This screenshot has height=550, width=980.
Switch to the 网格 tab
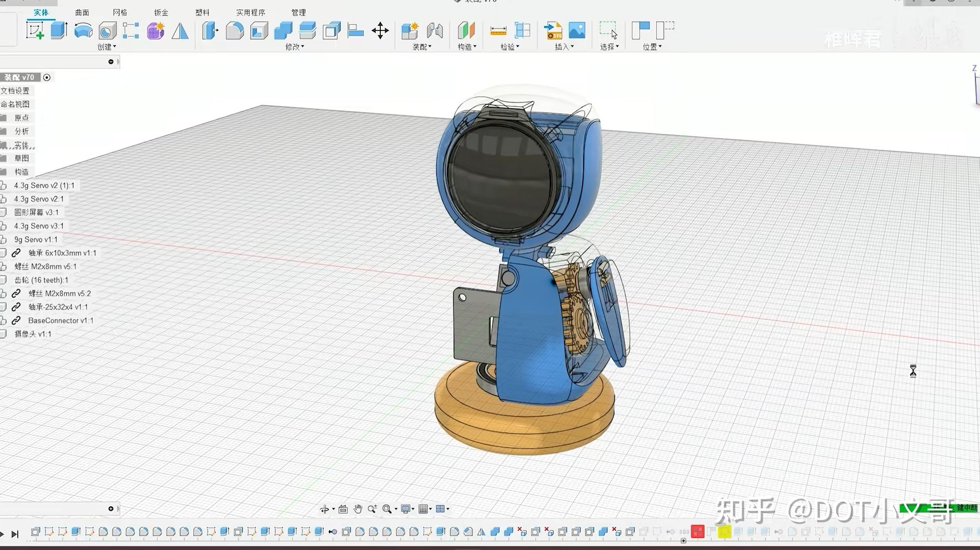click(x=120, y=13)
